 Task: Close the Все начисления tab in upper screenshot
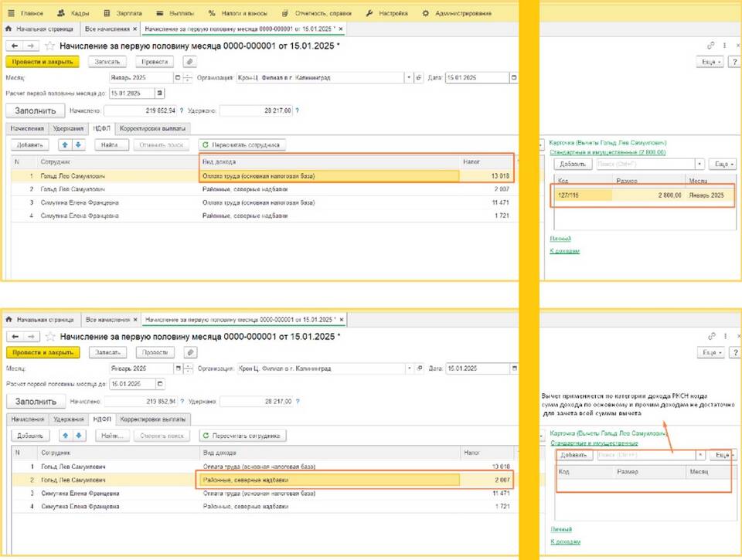[134, 29]
